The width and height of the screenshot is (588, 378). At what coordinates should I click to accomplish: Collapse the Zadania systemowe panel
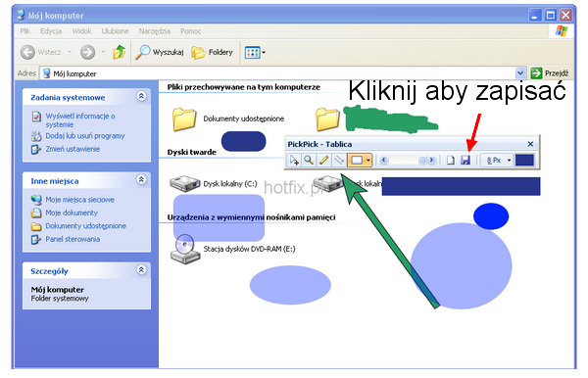click(141, 96)
